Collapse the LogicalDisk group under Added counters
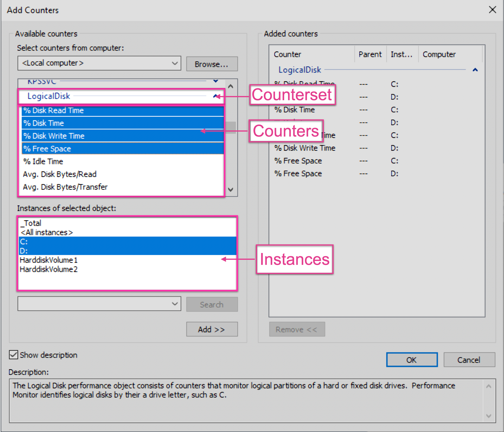This screenshot has height=432, width=504. [475, 70]
